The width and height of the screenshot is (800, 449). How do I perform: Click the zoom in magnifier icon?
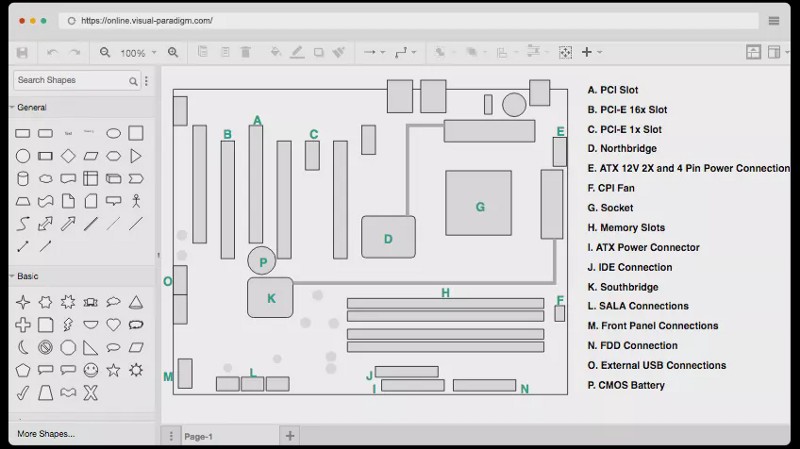pos(173,52)
